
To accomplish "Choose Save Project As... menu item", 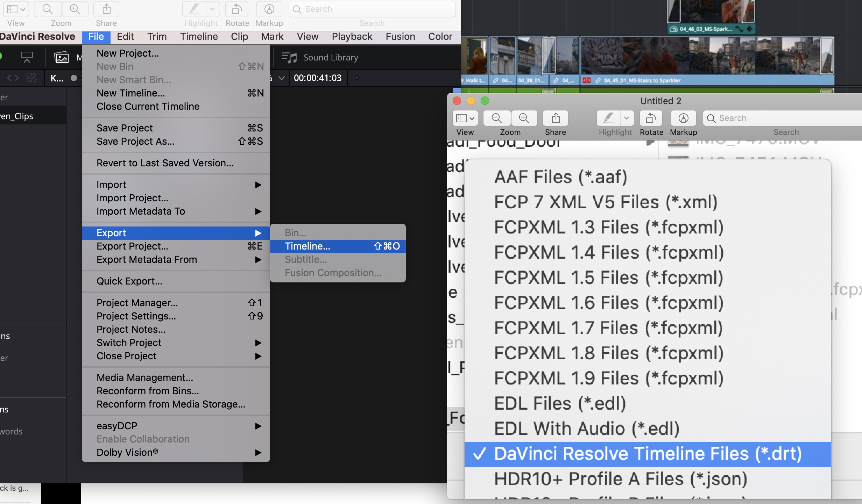I will [176, 141].
